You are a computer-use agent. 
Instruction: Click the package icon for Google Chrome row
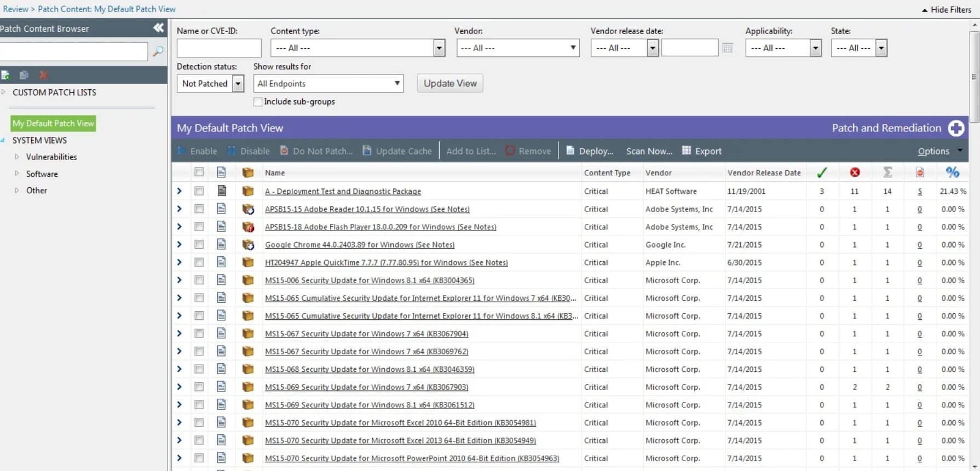pyautogui.click(x=248, y=245)
